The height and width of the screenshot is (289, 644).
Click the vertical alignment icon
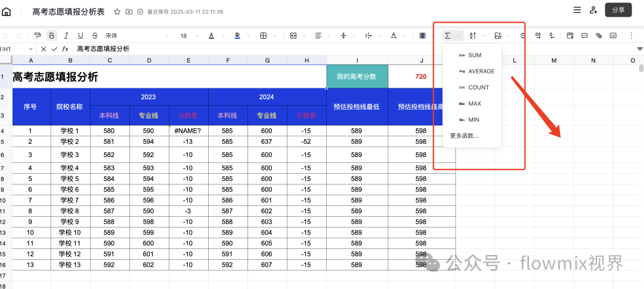coord(344,36)
